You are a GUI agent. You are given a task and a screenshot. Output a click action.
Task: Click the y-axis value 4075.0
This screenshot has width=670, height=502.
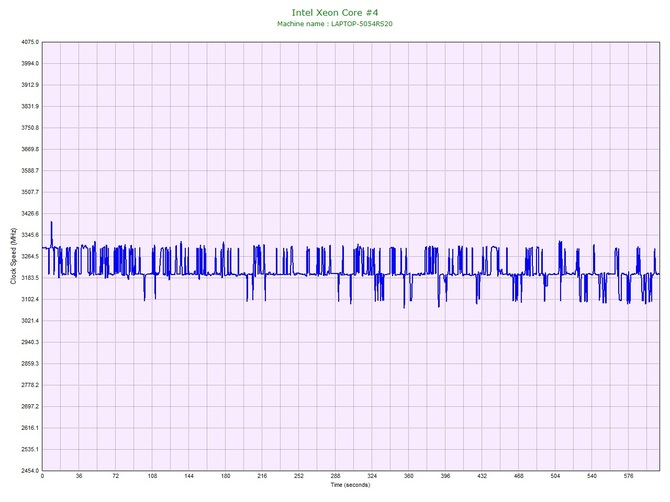click(30, 42)
